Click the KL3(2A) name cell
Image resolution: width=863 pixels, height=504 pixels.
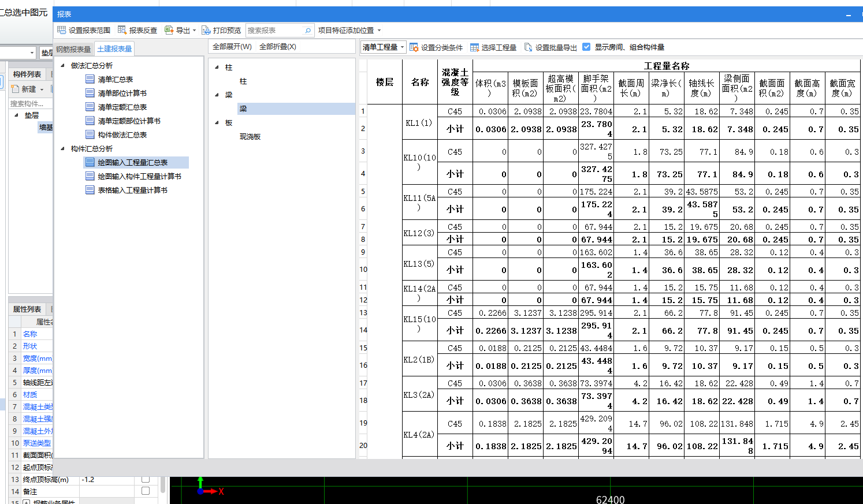coord(419,395)
